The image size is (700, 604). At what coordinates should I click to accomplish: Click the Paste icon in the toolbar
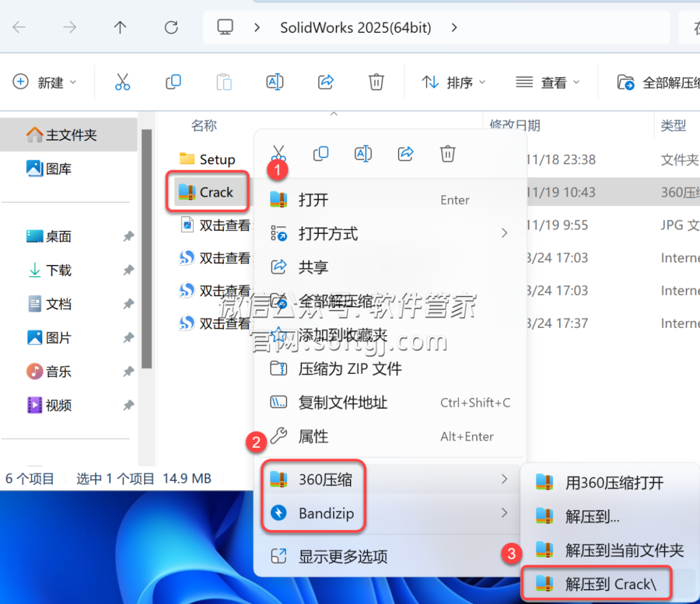pos(224,82)
